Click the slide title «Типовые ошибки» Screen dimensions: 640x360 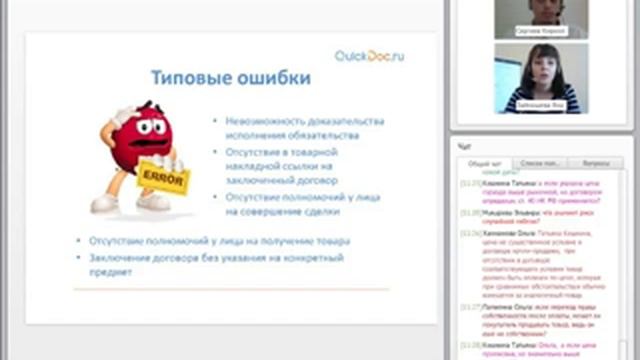(231, 78)
